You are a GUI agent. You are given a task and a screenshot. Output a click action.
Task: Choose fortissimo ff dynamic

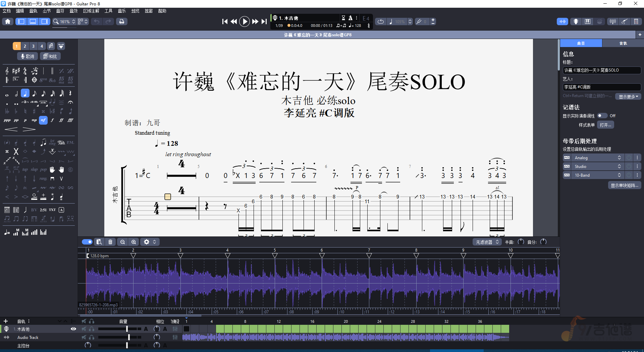tap(61, 120)
